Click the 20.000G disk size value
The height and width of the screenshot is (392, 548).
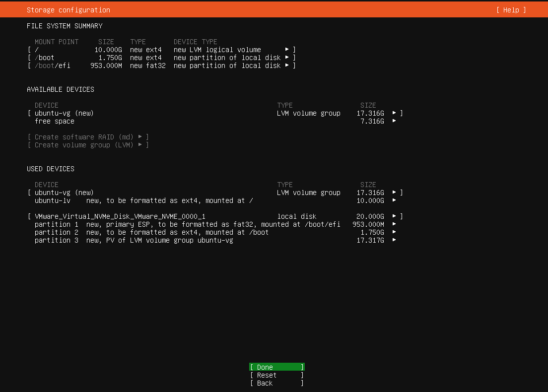tap(370, 216)
